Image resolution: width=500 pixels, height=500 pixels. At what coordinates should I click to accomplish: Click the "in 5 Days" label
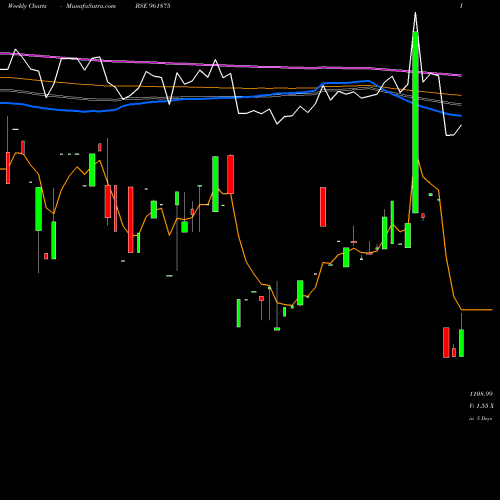point(481,418)
